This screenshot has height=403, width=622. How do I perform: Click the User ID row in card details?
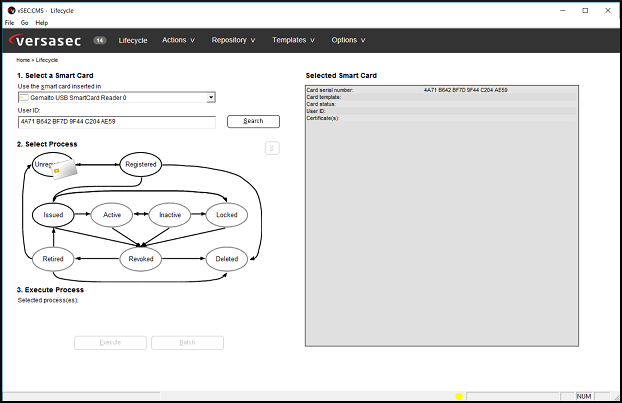[x=442, y=111]
